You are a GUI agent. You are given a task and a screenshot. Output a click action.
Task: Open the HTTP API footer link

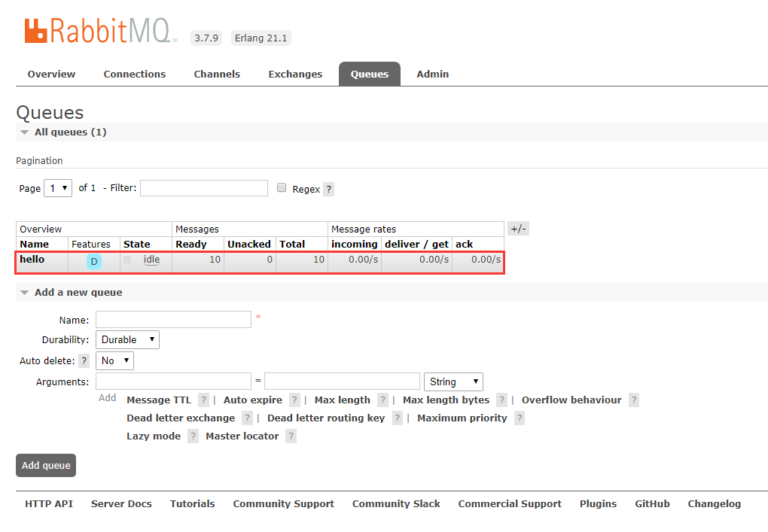click(x=49, y=503)
